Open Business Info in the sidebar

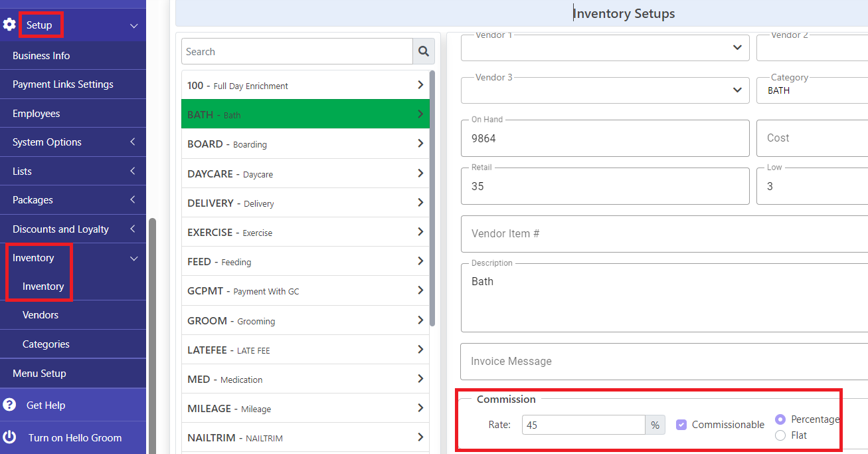(41, 56)
